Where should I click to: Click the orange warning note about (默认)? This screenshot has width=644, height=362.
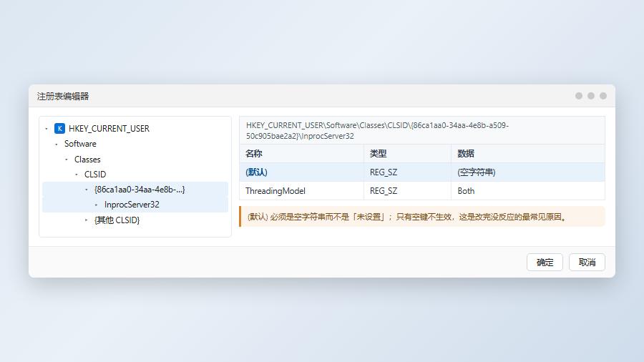pos(421,217)
